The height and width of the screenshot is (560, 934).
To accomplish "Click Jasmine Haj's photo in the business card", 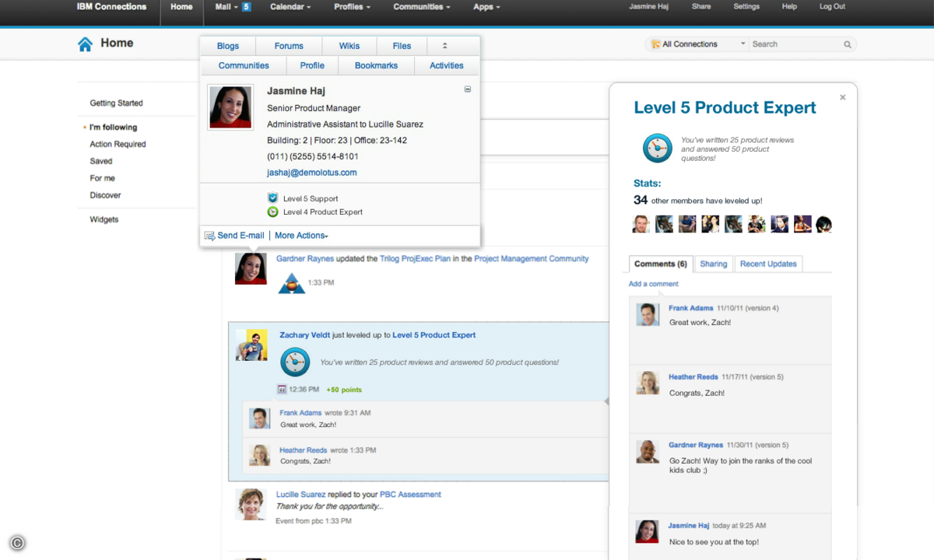I will pyautogui.click(x=230, y=107).
